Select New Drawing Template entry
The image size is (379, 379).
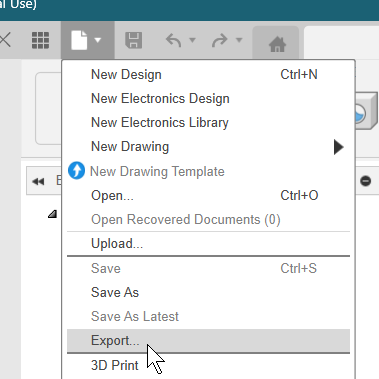pos(208,171)
